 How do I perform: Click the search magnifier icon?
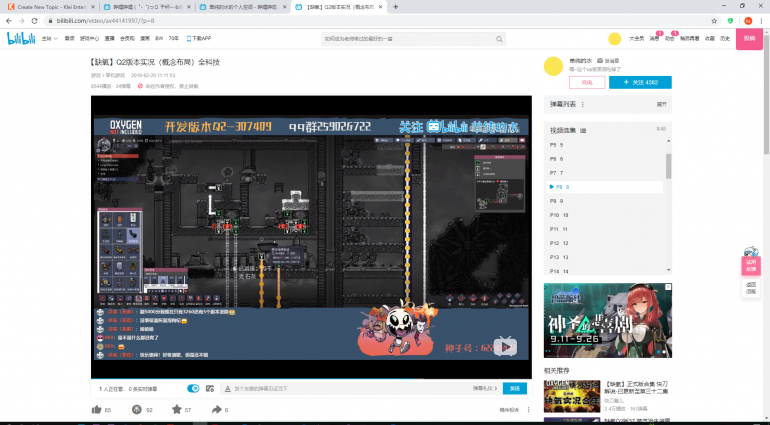tap(499, 39)
